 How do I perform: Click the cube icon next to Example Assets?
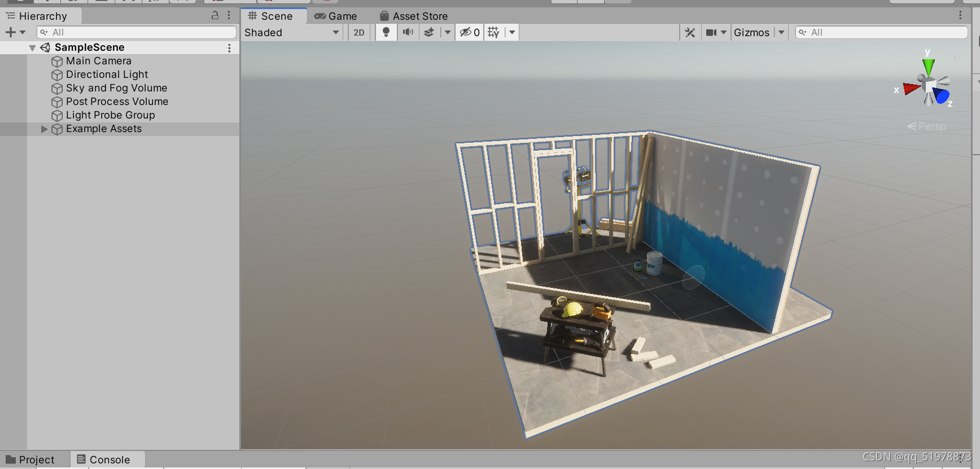(x=57, y=129)
